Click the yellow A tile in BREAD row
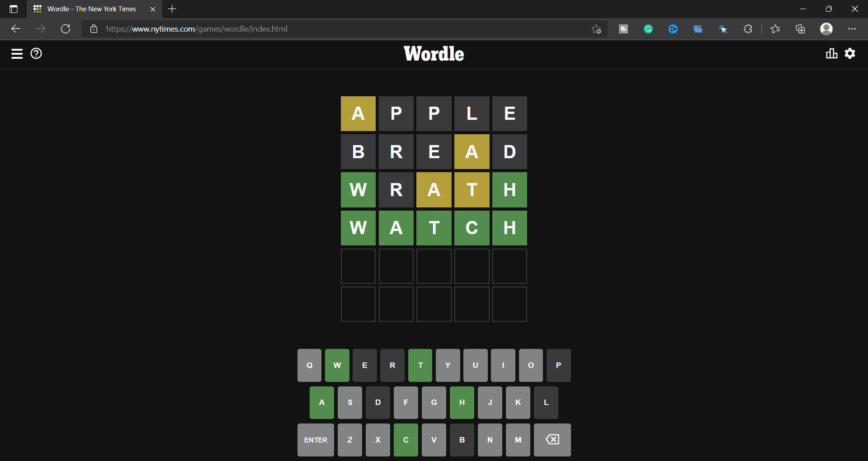The image size is (868, 461). point(472,152)
